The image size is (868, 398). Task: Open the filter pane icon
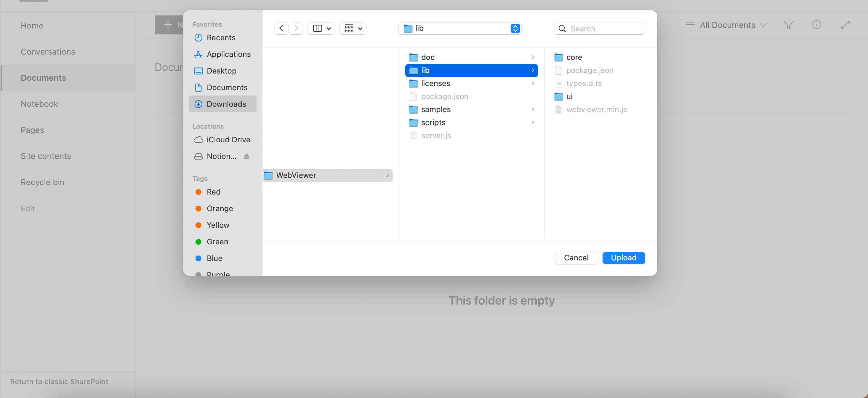click(x=788, y=25)
